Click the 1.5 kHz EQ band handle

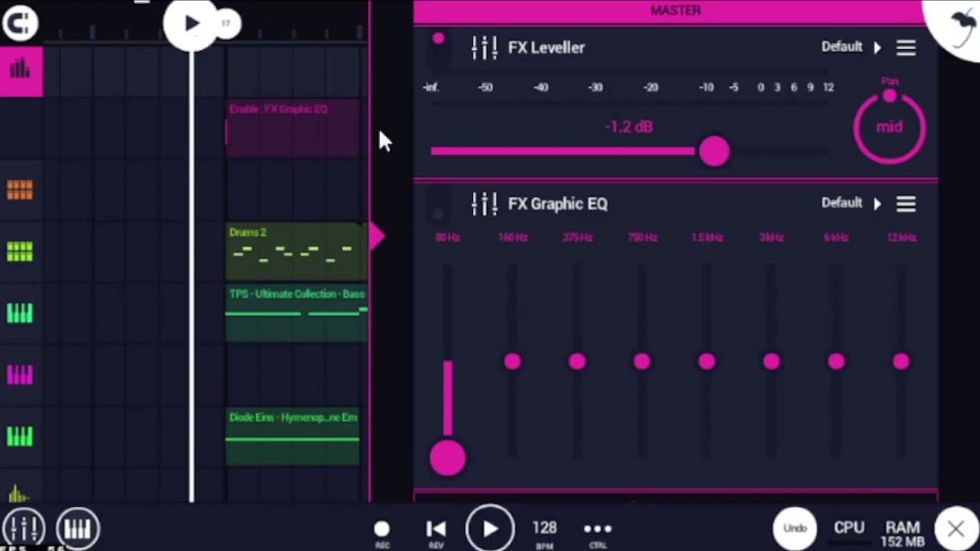(706, 361)
